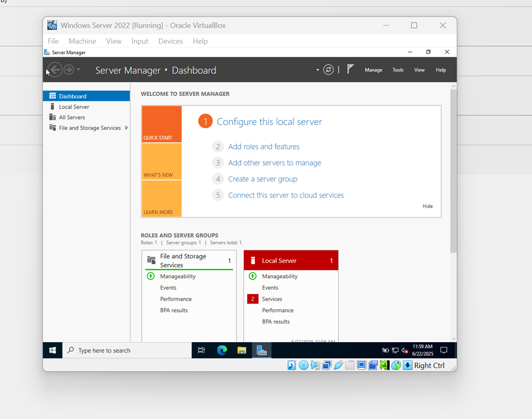Click the Learn More tile
The image size is (532, 419).
162,199
